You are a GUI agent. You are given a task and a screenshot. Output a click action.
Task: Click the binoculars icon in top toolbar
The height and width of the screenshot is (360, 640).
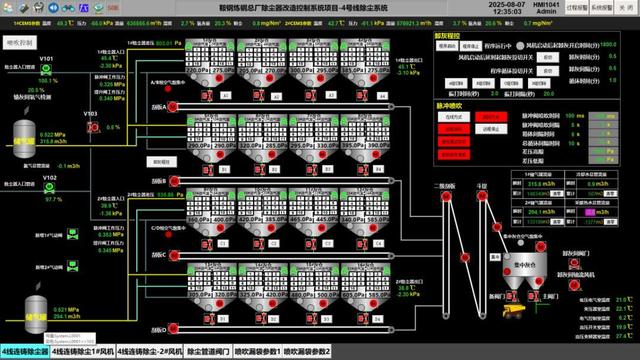pos(68,8)
